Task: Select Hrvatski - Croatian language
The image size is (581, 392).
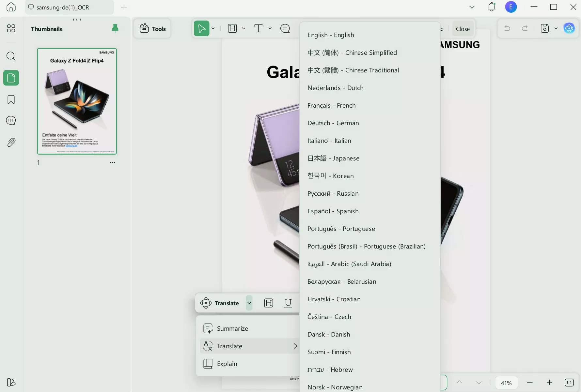Action: click(370, 299)
